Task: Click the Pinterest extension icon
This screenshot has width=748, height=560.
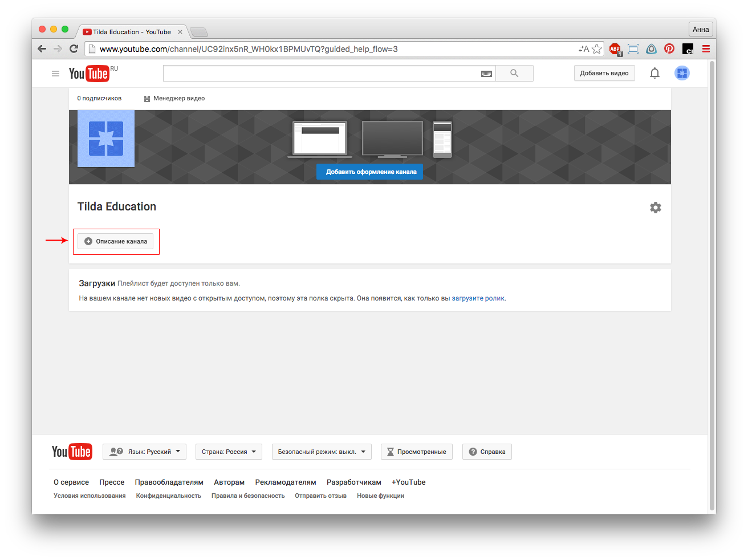Action: click(x=669, y=49)
